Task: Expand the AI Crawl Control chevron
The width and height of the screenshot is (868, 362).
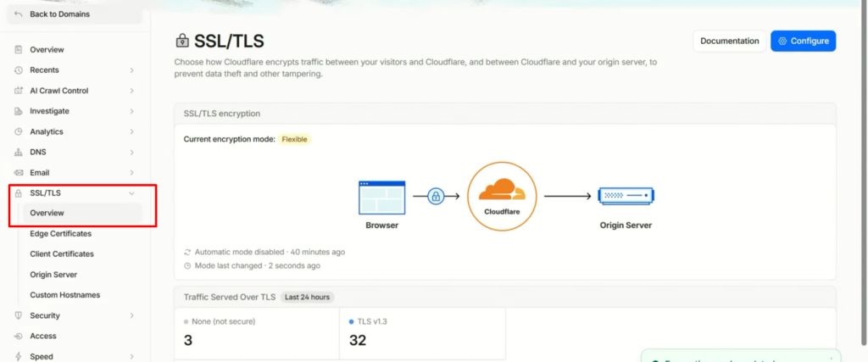Action: tap(131, 91)
